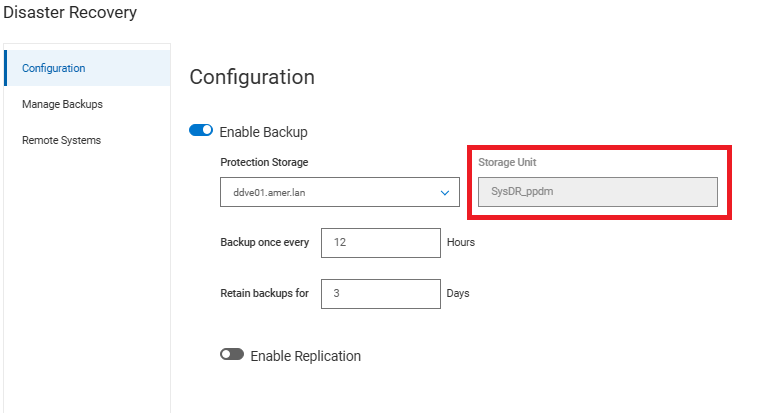
Task: Click the Protection Storage chevron arrow
Action: pos(445,192)
